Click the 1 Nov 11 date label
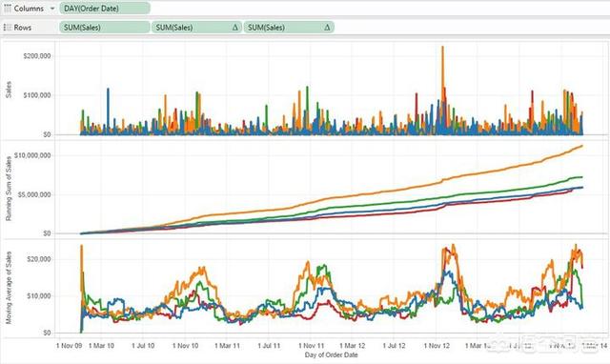The height and width of the screenshot is (364, 610). pyautogui.click(x=312, y=345)
